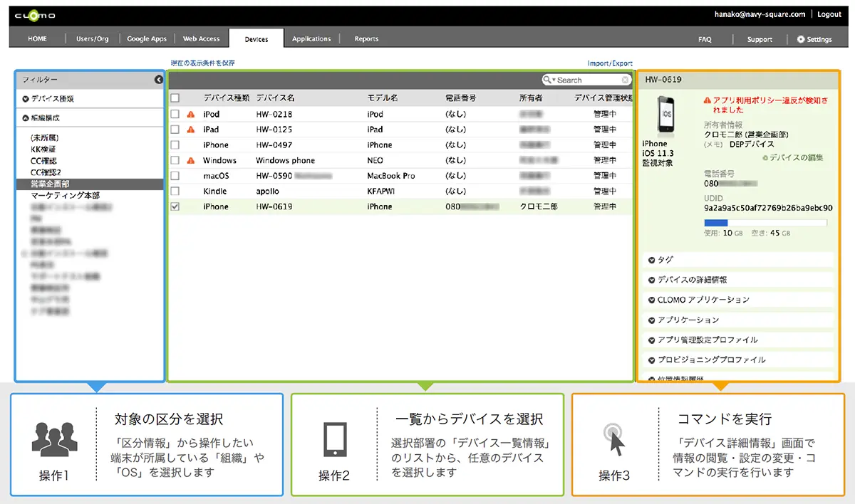Screen dimensions: 855x504
Task: Sort by デバイス種類 column header
Action: pos(226,98)
